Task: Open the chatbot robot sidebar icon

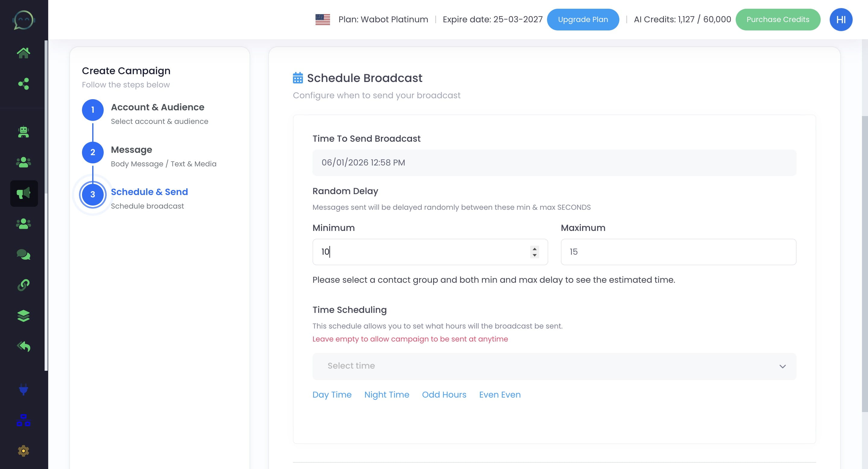Action: (24, 132)
